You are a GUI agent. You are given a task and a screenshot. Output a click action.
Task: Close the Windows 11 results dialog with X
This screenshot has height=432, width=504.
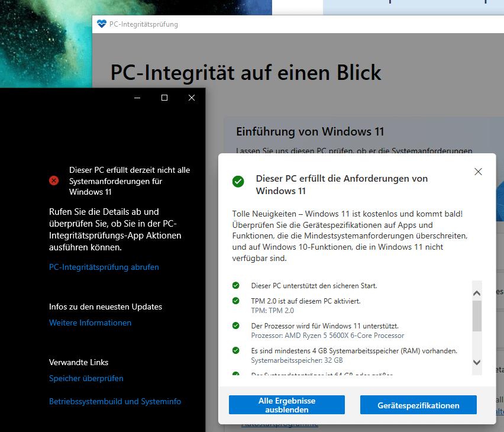click(x=479, y=172)
